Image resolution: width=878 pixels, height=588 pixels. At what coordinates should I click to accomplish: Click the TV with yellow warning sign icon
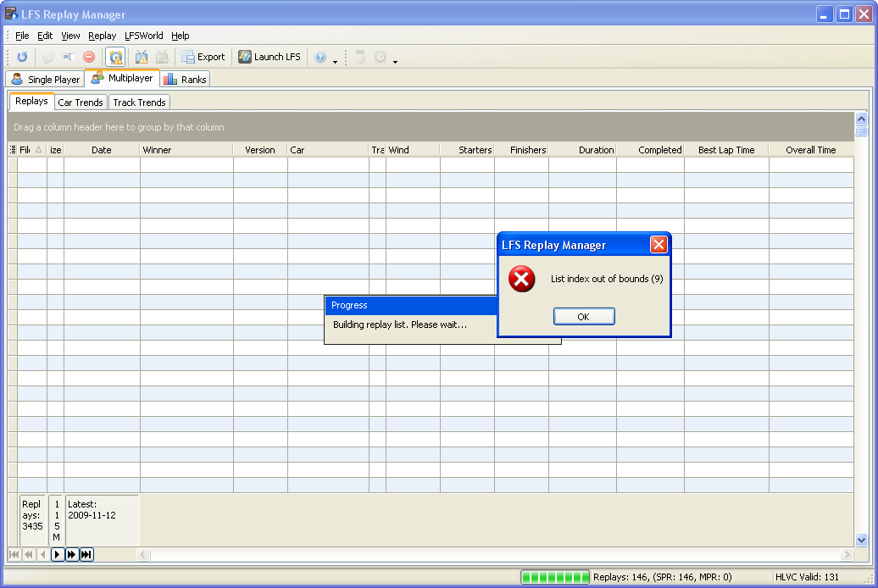pyautogui.click(x=142, y=57)
